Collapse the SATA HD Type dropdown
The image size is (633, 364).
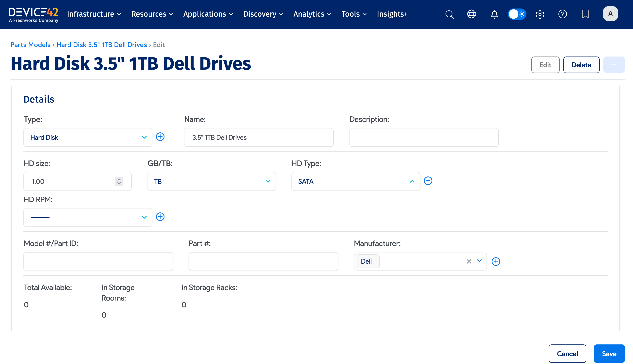412,181
